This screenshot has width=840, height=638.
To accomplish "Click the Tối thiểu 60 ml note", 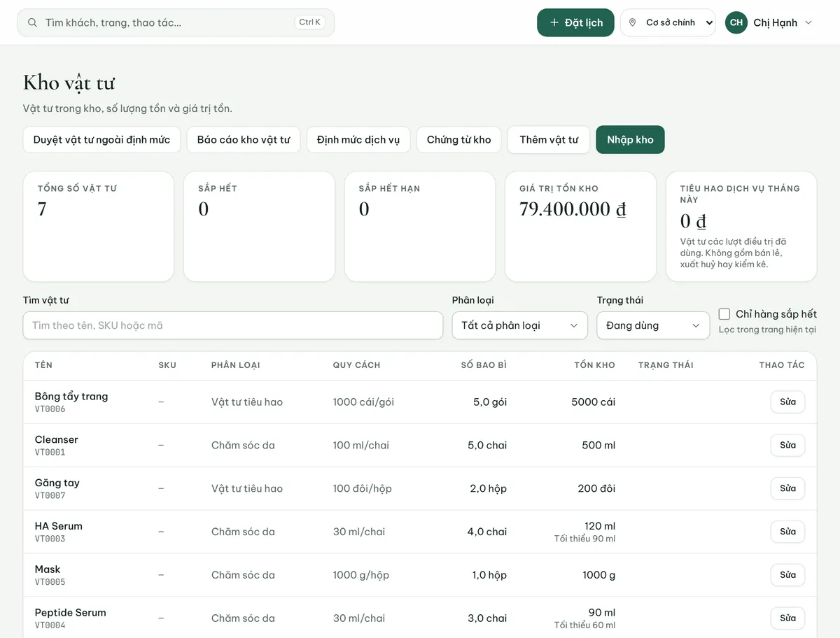I will pos(584,625).
